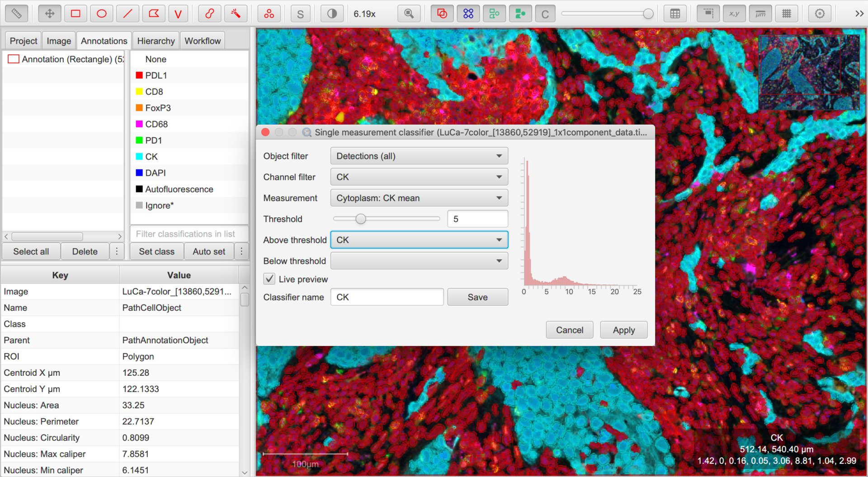Open Brightness and Contrast dialog
The height and width of the screenshot is (477, 868).
pyautogui.click(x=332, y=14)
